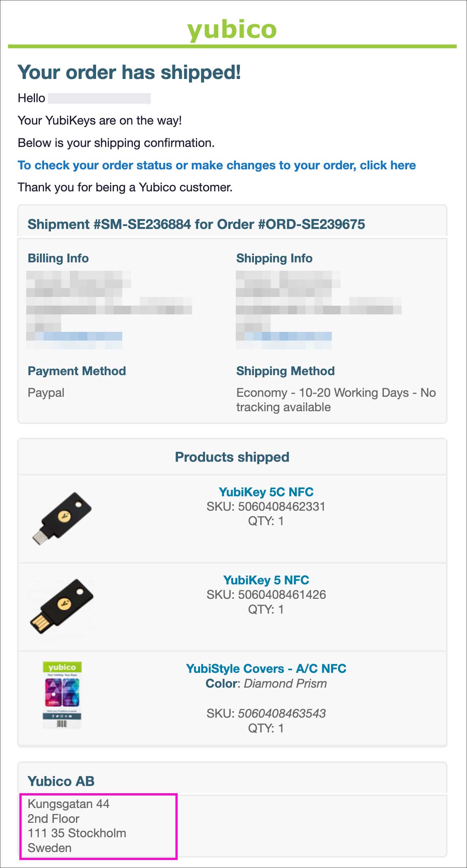Click the Kungsgatan 44 Stockholm address block
The height and width of the screenshot is (868, 467).
point(77,826)
